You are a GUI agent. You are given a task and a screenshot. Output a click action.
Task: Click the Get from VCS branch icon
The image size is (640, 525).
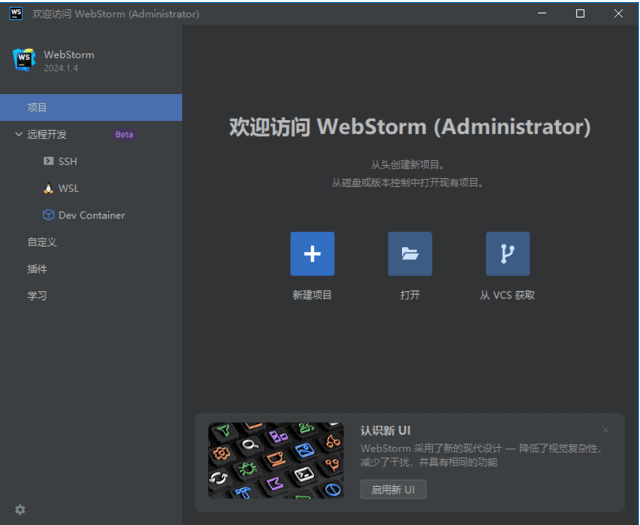507,254
